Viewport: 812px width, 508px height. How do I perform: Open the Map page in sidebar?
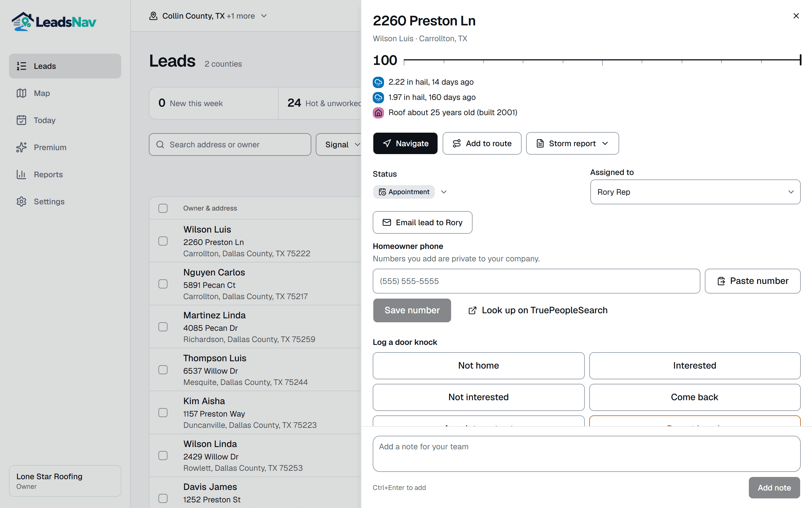point(65,93)
